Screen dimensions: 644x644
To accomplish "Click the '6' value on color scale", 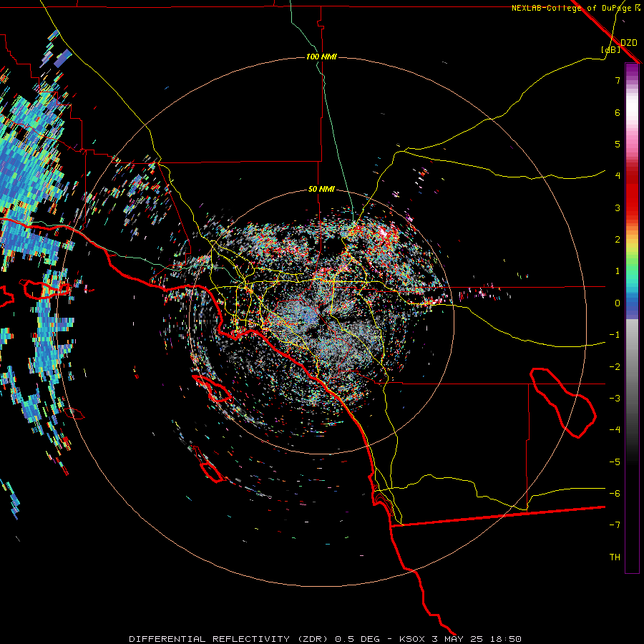I will [x=618, y=112].
